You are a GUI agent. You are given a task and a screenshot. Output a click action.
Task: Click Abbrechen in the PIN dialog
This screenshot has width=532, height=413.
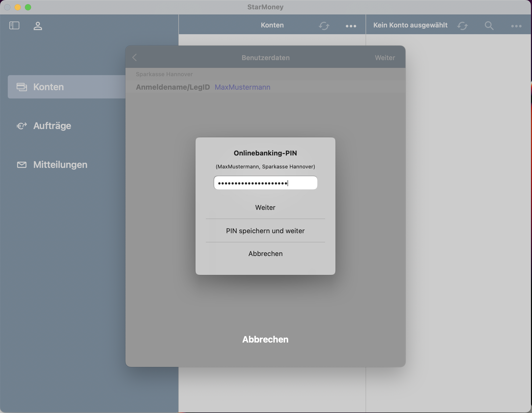[x=265, y=254]
